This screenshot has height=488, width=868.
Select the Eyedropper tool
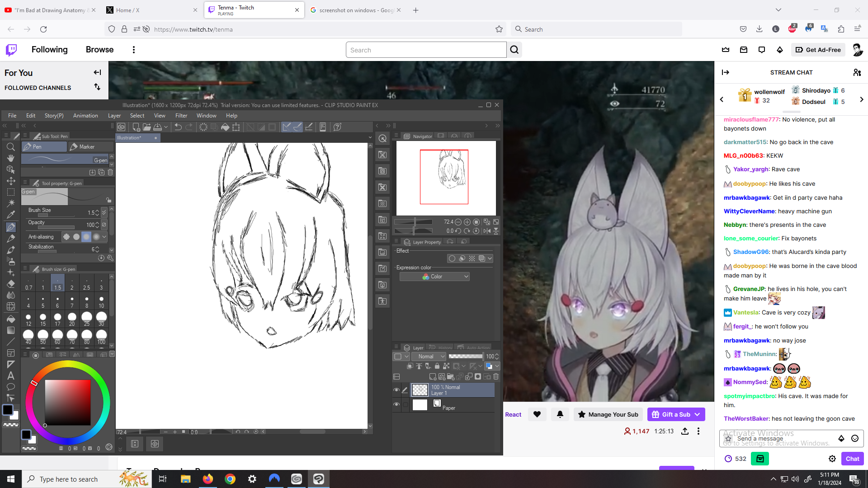11,215
